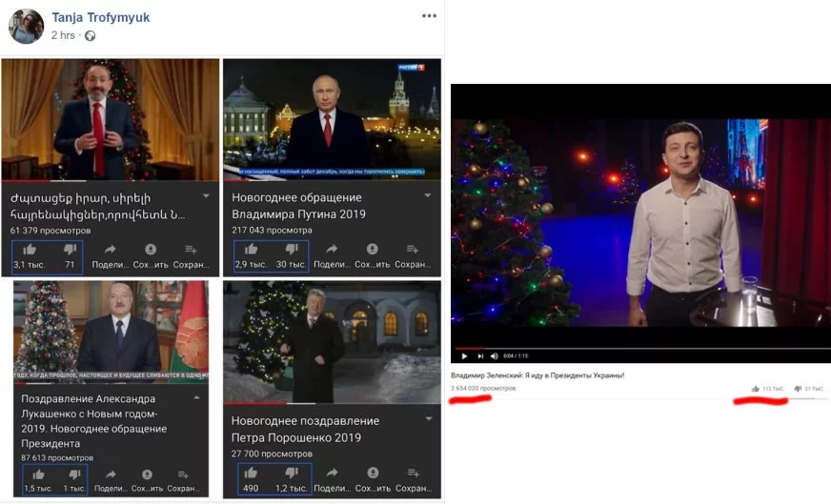Skip to next video in Zelensky player

[x=480, y=356]
